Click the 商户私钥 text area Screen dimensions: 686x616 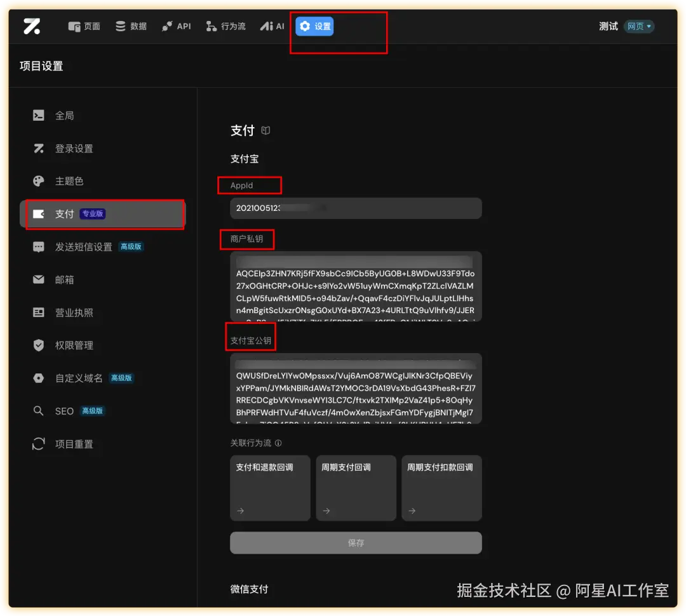point(356,286)
